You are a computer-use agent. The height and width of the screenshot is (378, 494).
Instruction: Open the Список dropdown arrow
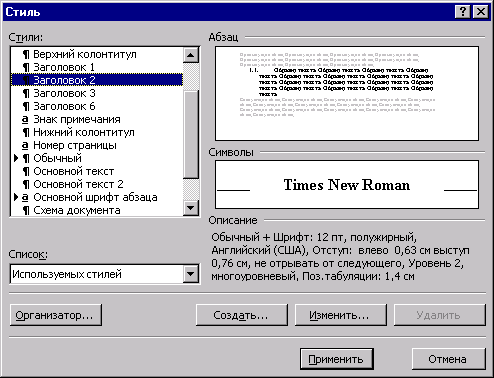pyautogui.click(x=191, y=274)
